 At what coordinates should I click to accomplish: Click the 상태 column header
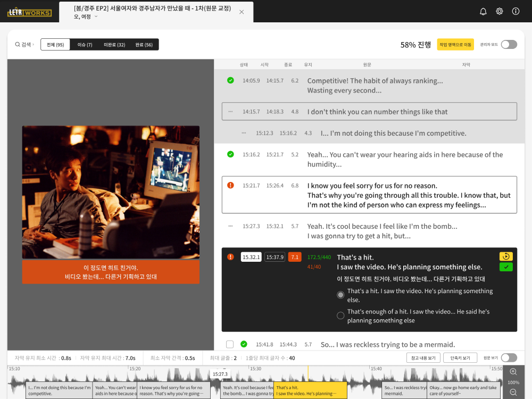244,64
